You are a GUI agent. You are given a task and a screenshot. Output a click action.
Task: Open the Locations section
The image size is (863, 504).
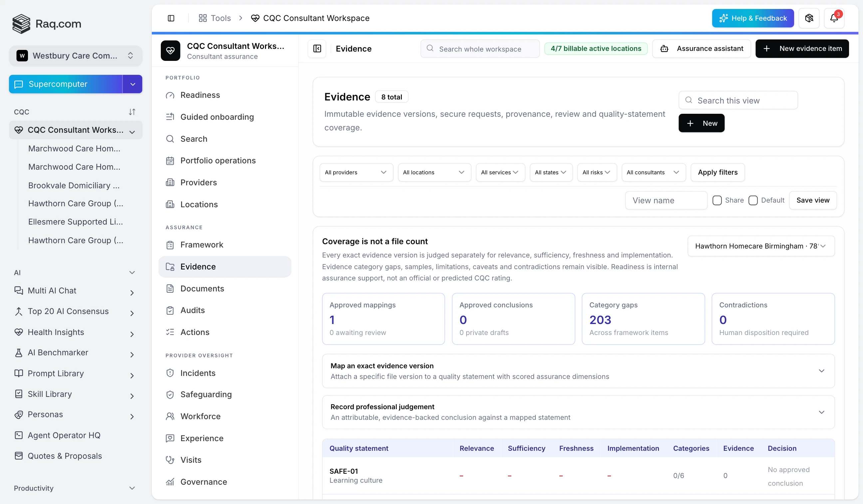coord(225,204)
